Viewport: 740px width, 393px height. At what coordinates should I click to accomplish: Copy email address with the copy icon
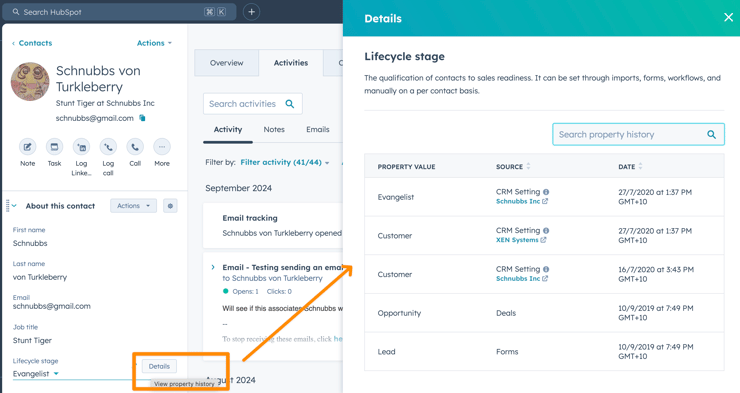pyautogui.click(x=142, y=118)
